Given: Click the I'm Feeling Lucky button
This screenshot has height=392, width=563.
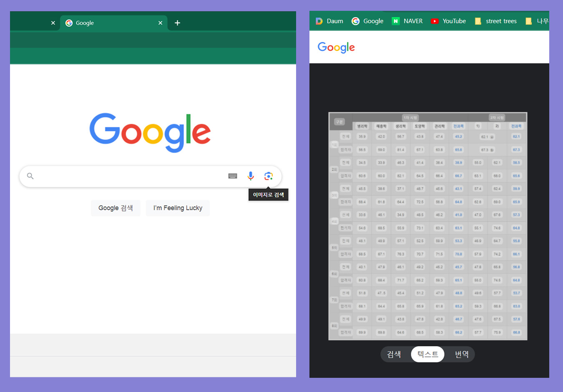Looking at the screenshot, I should (x=178, y=208).
